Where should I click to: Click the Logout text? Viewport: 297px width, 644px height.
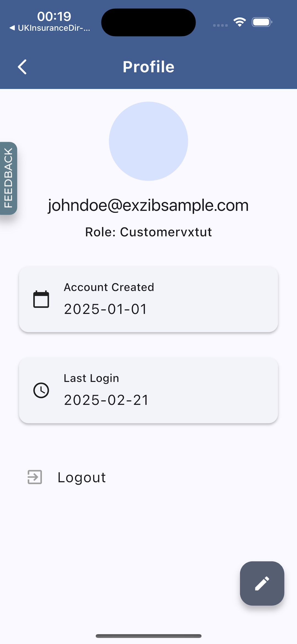click(x=82, y=477)
